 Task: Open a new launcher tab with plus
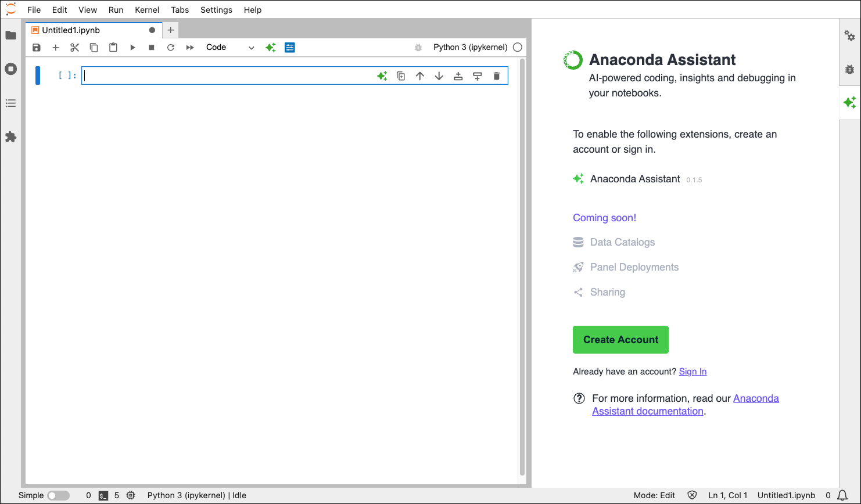tap(171, 30)
